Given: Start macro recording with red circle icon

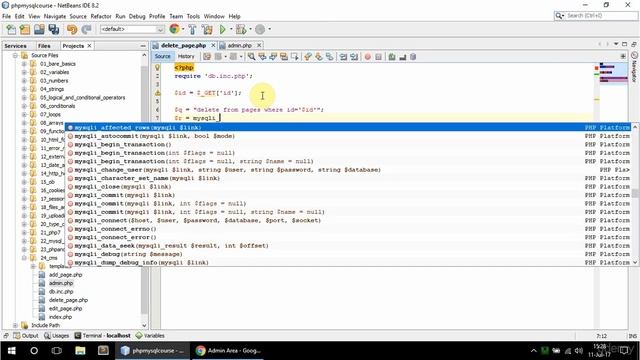Looking at the screenshot, I should coord(368,57).
